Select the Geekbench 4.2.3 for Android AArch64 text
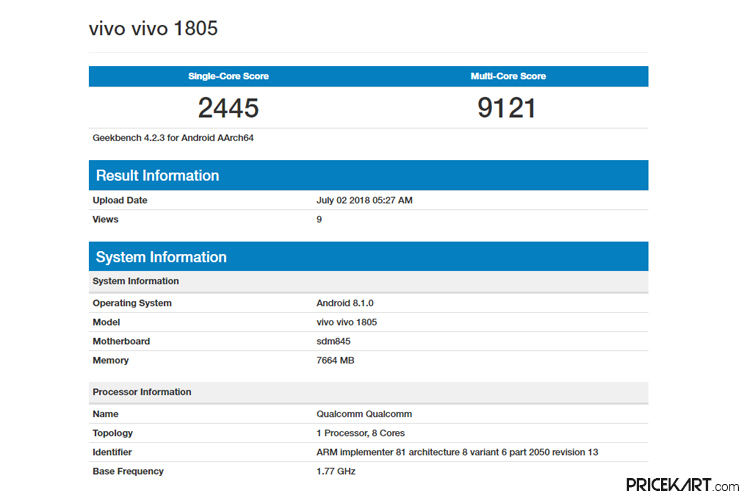 (173, 138)
